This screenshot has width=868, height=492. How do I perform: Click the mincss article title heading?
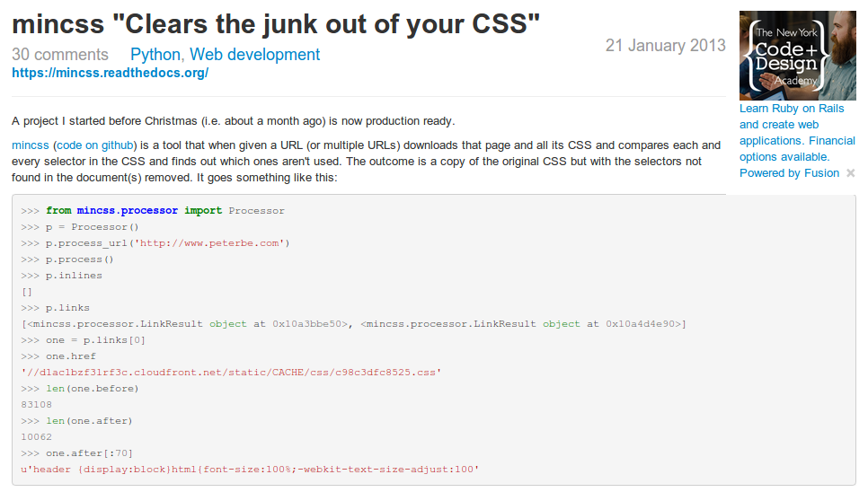pyautogui.click(x=276, y=24)
